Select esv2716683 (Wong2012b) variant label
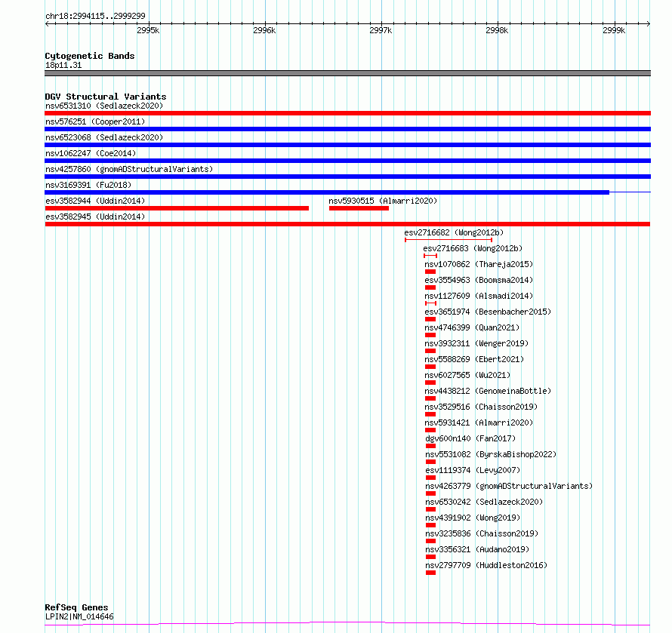The width and height of the screenshot is (672, 633). [x=473, y=248]
